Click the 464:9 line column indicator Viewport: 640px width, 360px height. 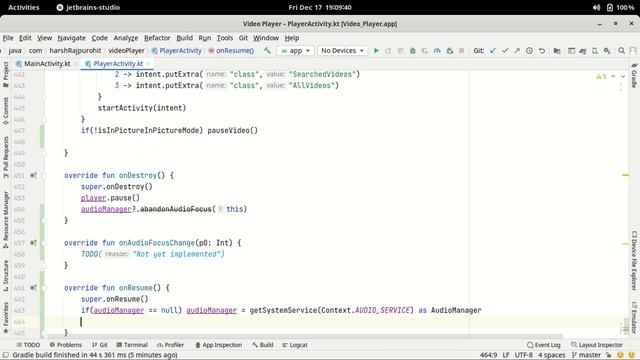488,355
